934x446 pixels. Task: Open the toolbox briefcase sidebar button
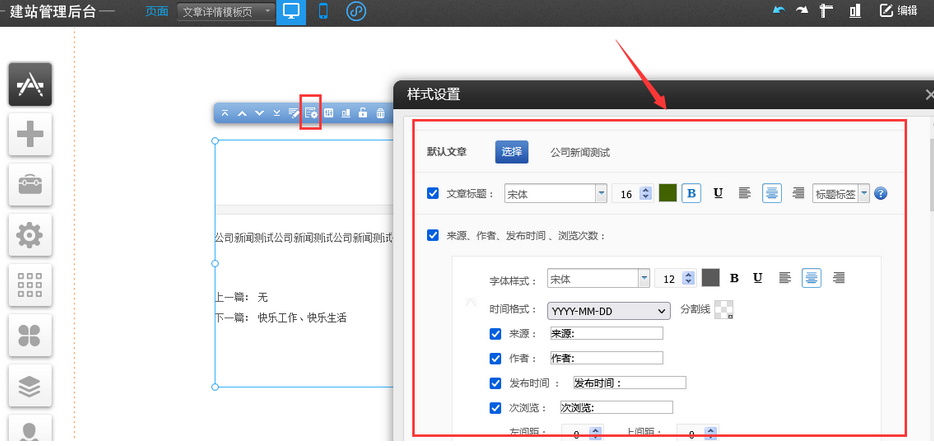point(30,185)
